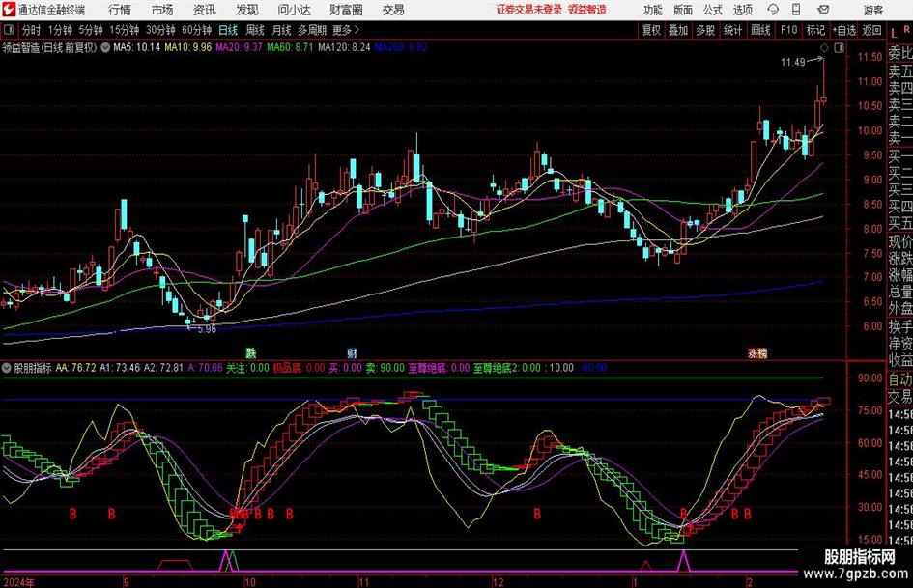Expand the dropdown arrow before 股朋指标
Screen dimensions: 913x588
pyautogui.click(x=7, y=368)
